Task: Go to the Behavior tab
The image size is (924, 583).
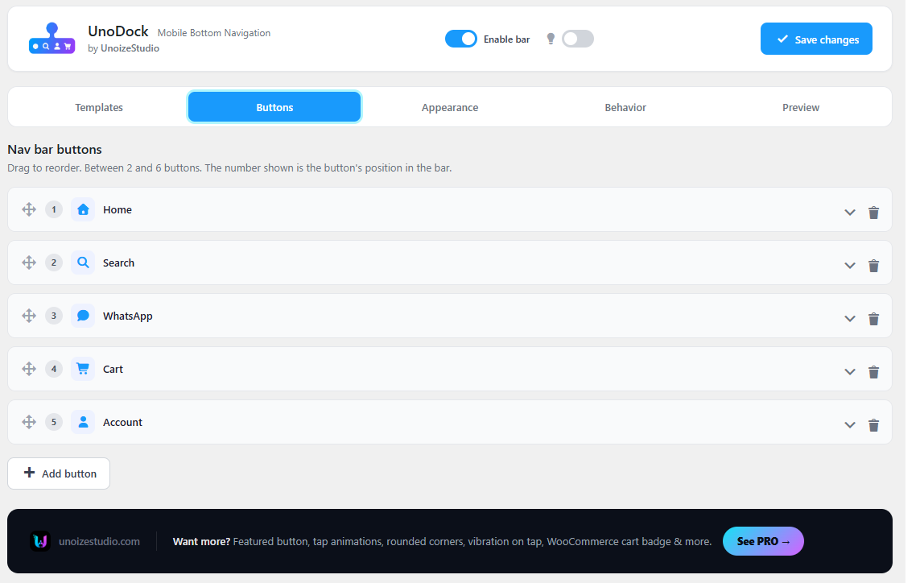Action: [625, 107]
